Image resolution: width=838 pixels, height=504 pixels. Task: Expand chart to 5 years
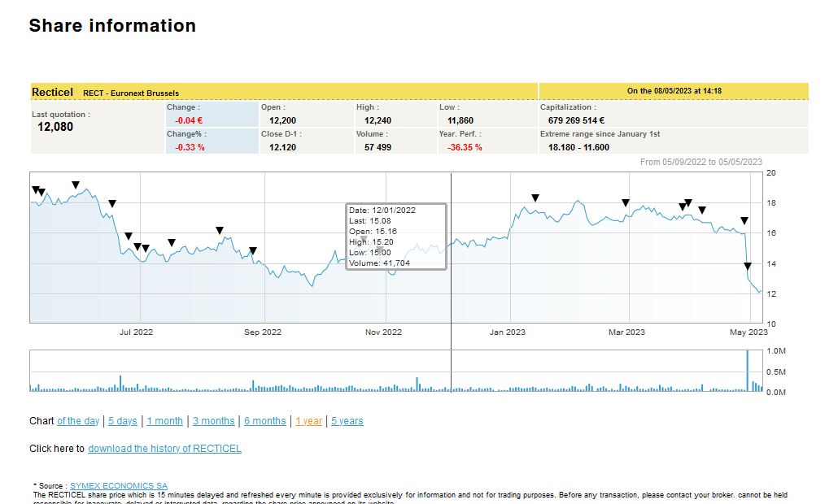point(347,421)
